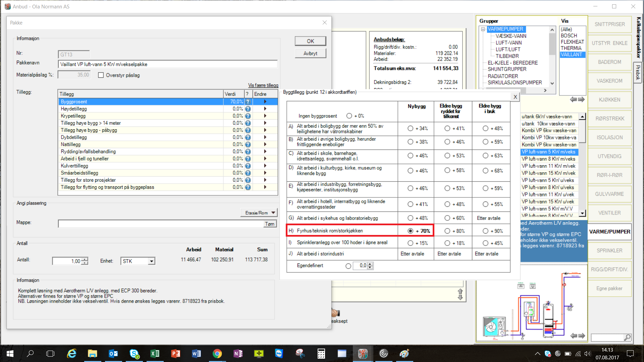
Task: Select Egendefinert radio option
Action: 348,266
